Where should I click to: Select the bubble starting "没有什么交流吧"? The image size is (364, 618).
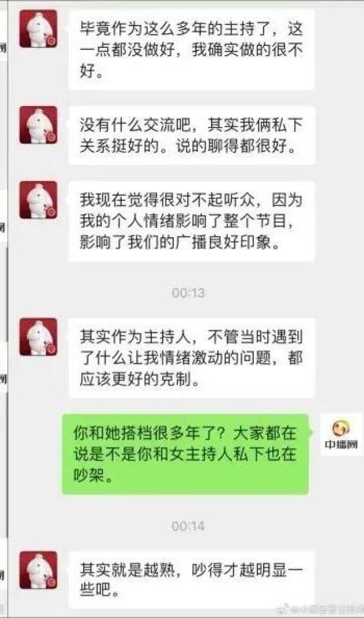(x=191, y=135)
